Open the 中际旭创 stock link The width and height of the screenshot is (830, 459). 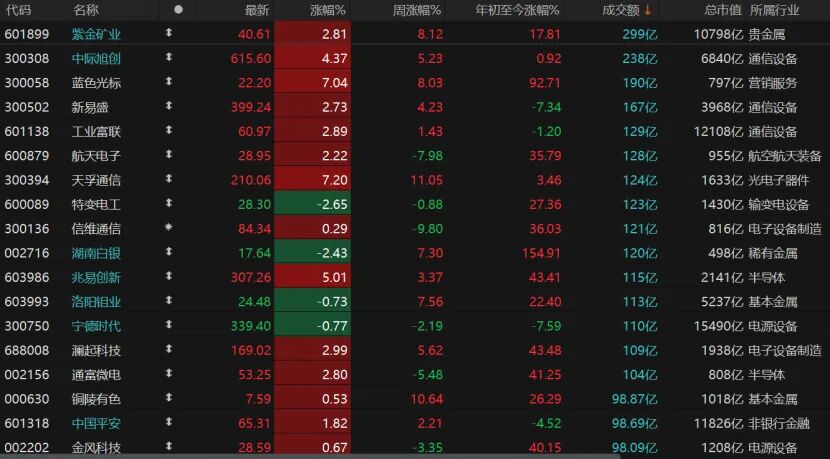(x=96, y=59)
